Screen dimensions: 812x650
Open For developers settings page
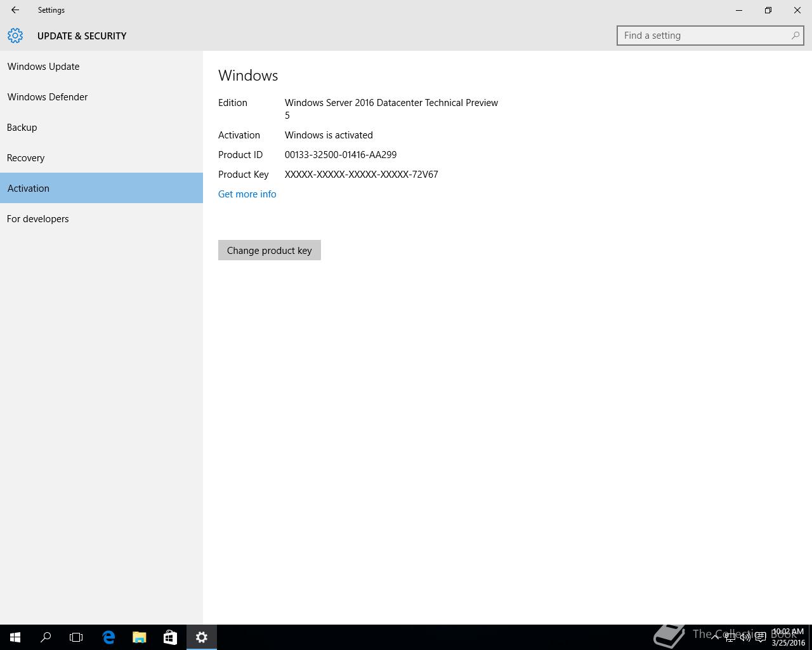click(x=101, y=218)
